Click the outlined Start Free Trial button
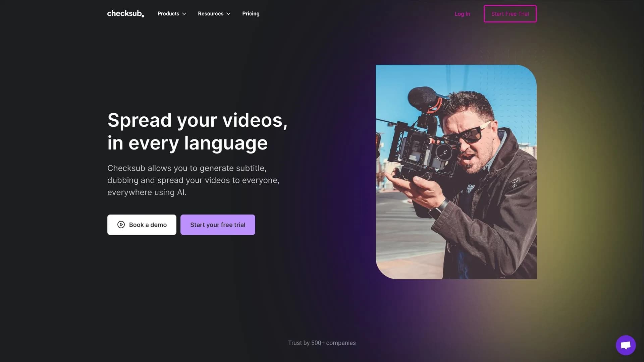Screen dimensions: 644x362 pyautogui.click(x=510, y=14)
